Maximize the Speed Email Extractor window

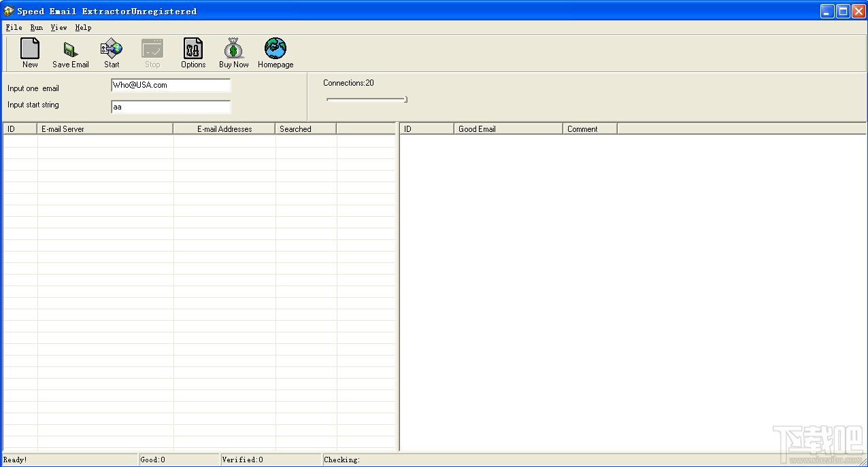[843, 11]
